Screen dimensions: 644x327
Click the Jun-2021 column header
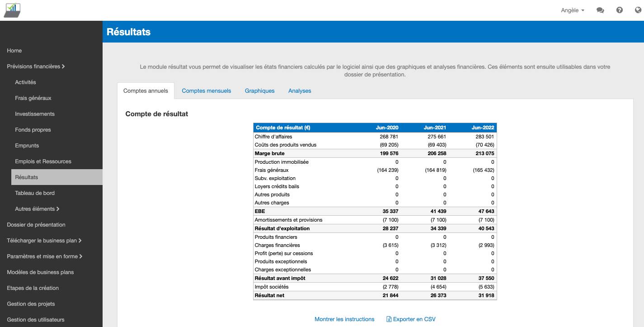click(x=435, y=128)
